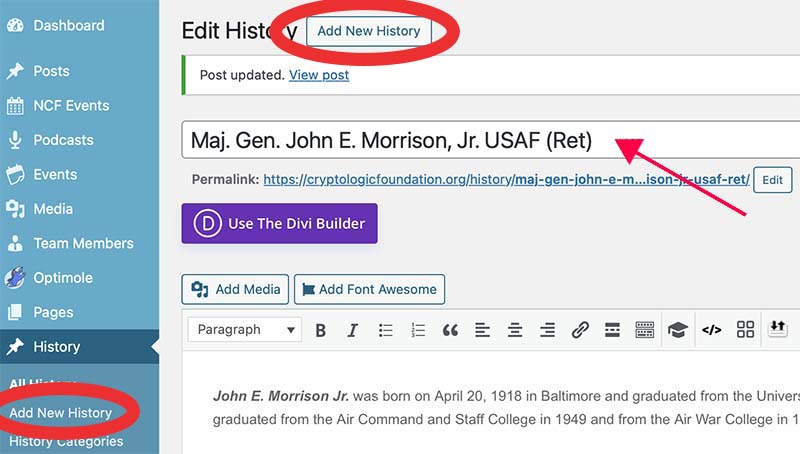Toggle the toolbar keyboard icon
Screen dimensions: 800x454
(645, 330)
